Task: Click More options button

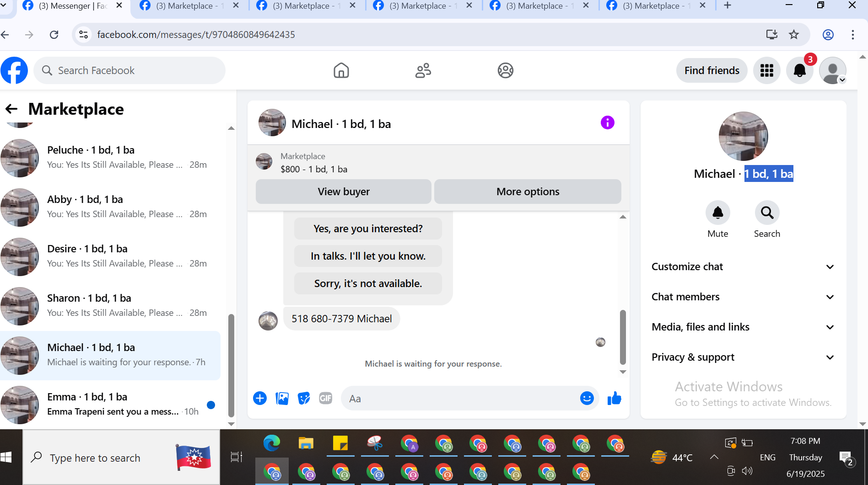Action: pos(528,192)
